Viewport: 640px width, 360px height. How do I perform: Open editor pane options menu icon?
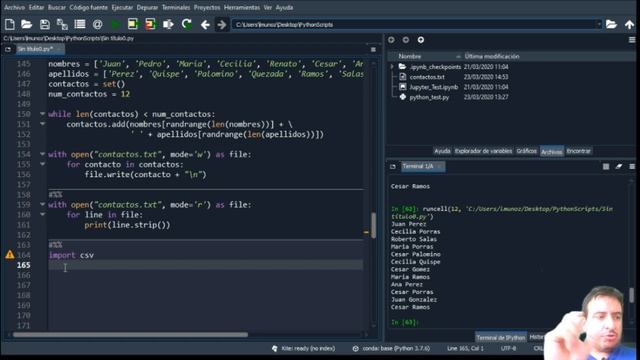click(x=373, y=49)
